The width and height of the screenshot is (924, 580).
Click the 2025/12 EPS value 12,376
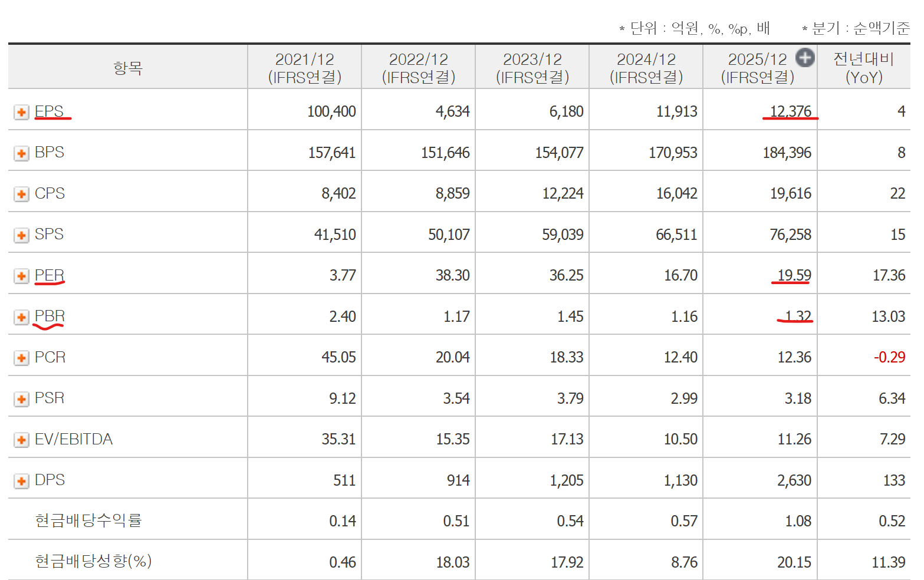791,111
